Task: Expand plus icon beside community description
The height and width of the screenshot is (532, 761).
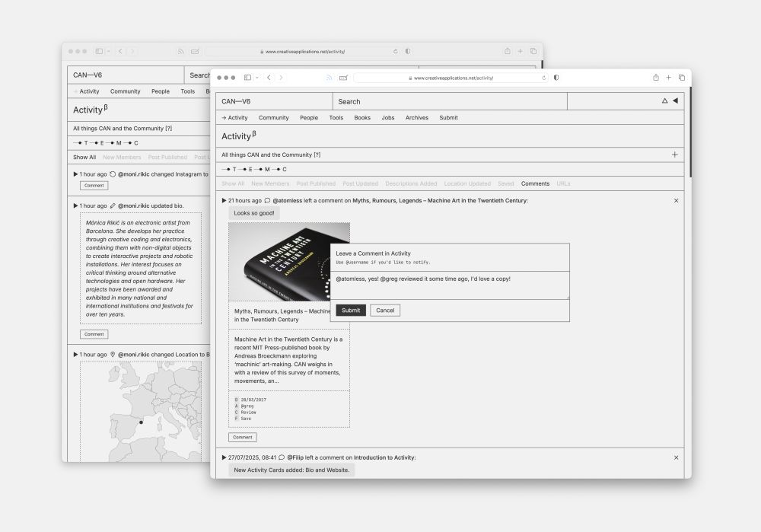Action: pos(674,155)
